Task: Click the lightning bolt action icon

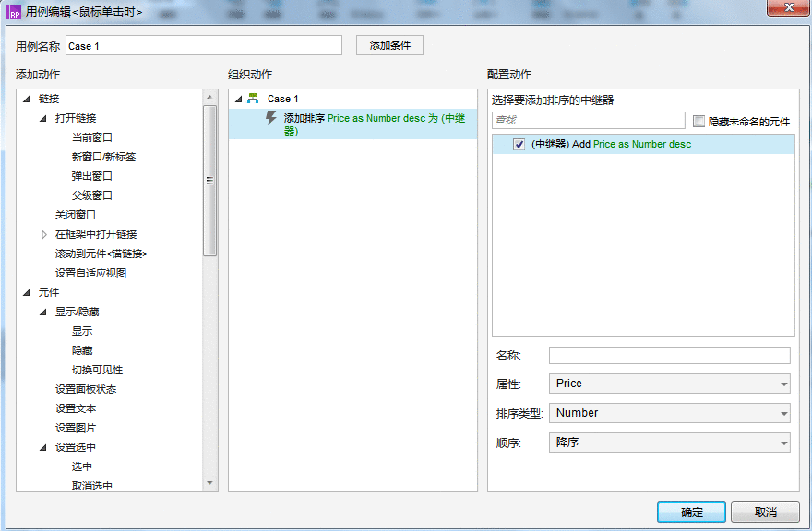Action: [271, 117]
